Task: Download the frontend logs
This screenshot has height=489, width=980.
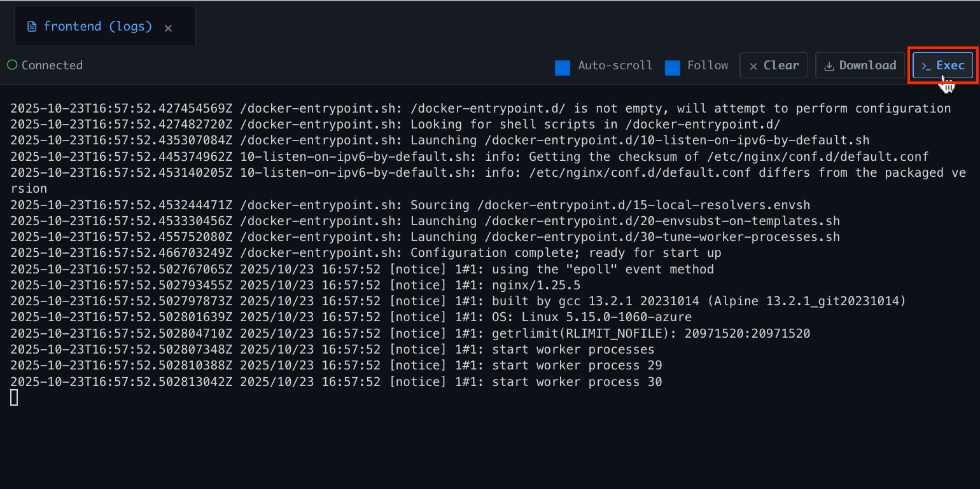Action: [x=860, y=65]
